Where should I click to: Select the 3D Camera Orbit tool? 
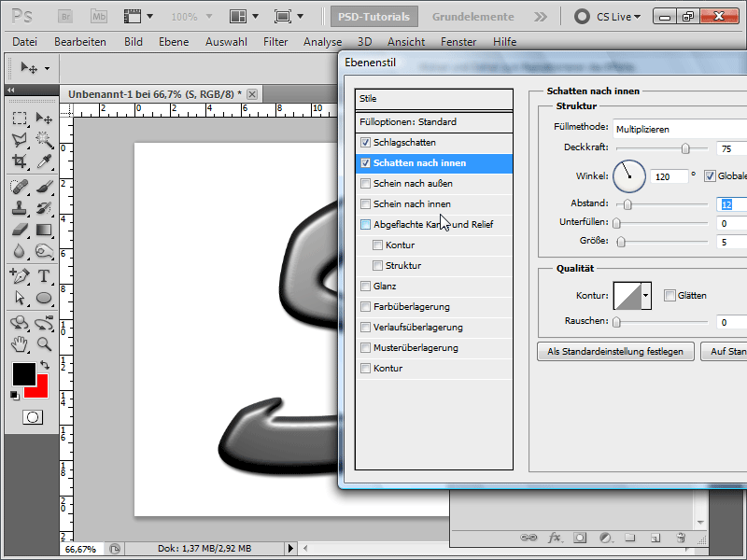[x=44, y=323]
